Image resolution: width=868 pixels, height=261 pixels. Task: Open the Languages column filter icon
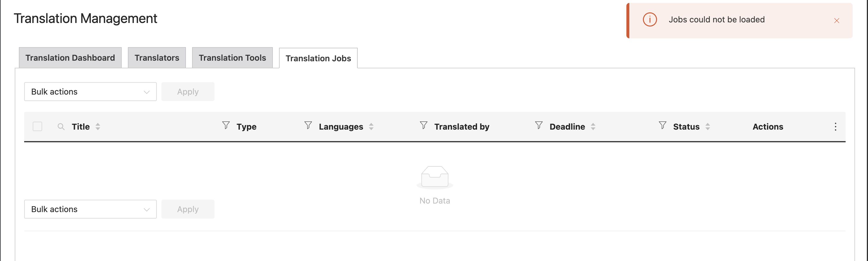coord(308,125)
